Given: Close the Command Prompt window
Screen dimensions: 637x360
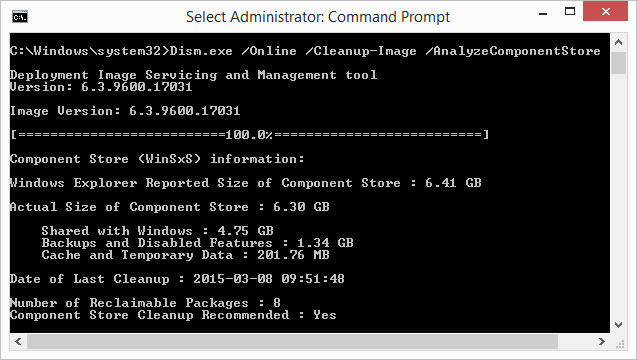Looking at the screenshot, I should (x=605, y=11).
